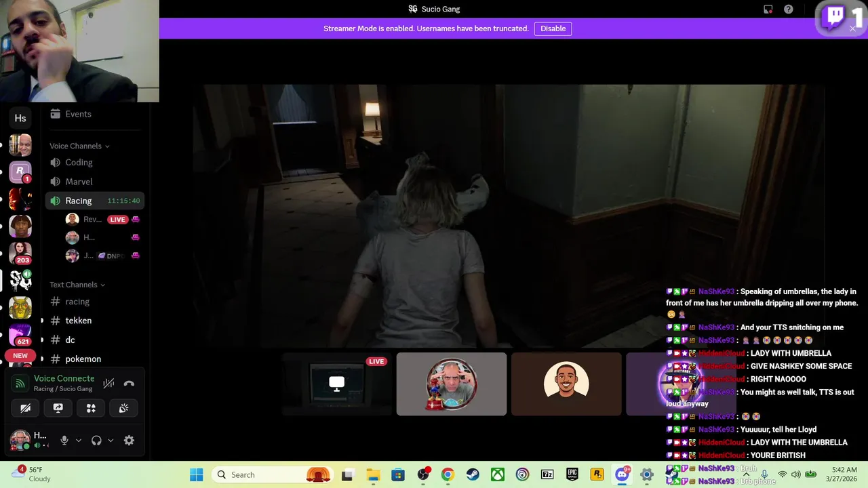Open File Explorer from taskbar

click(x=373, y=474)
